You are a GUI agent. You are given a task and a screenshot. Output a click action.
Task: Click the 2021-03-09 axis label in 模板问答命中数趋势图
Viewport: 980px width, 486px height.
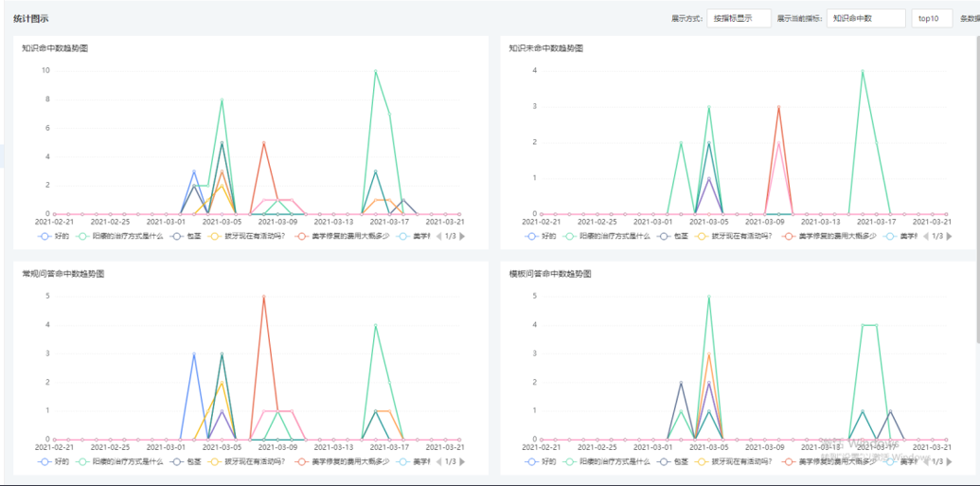point(765,448)
